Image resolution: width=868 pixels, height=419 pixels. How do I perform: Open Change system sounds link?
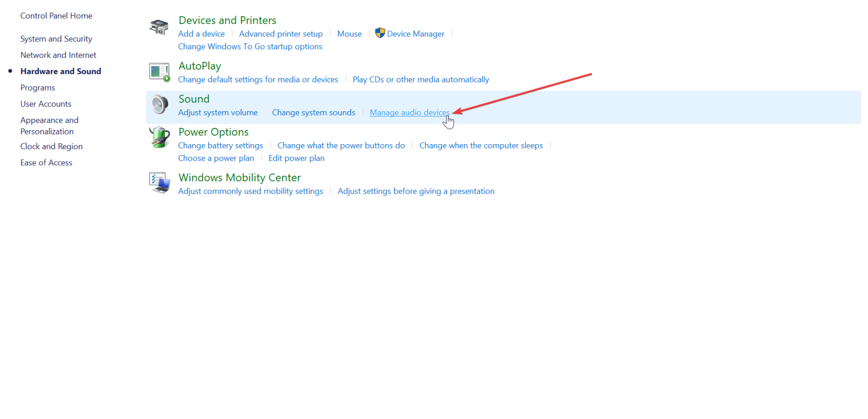click(x=314, y=113)
